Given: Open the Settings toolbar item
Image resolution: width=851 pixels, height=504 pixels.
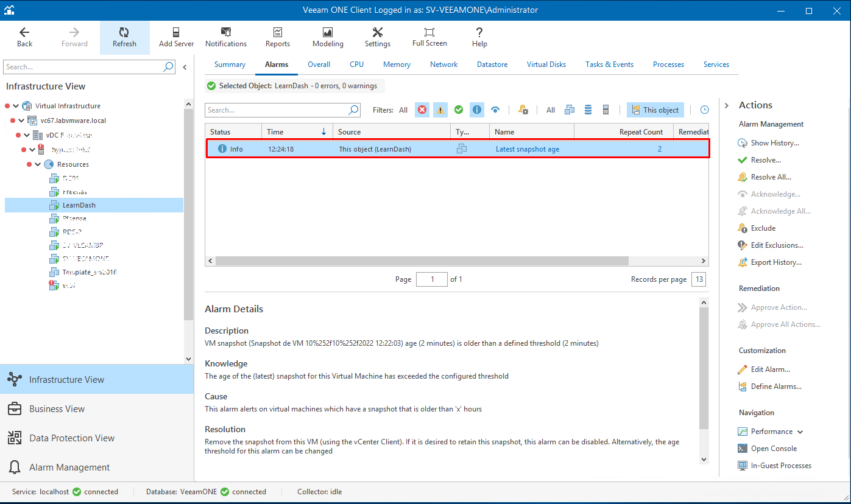Looking at the screenshot, I should coord(378,37).
